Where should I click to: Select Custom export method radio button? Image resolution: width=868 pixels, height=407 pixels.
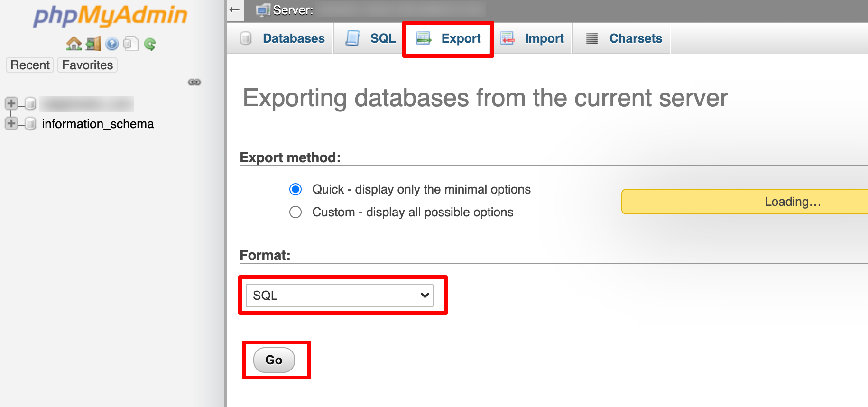click(295, 212)
